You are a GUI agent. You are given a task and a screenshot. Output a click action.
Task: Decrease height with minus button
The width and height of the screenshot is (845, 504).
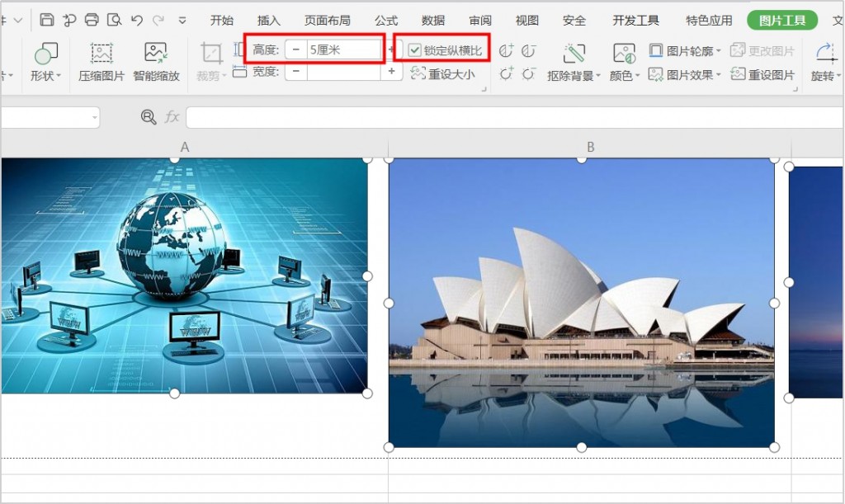coord(296,50)
